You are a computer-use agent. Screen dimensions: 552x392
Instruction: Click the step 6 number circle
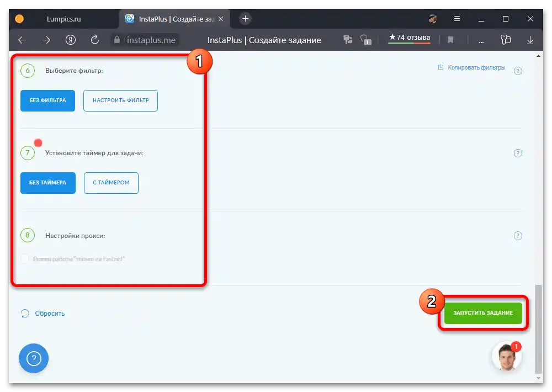28,71
